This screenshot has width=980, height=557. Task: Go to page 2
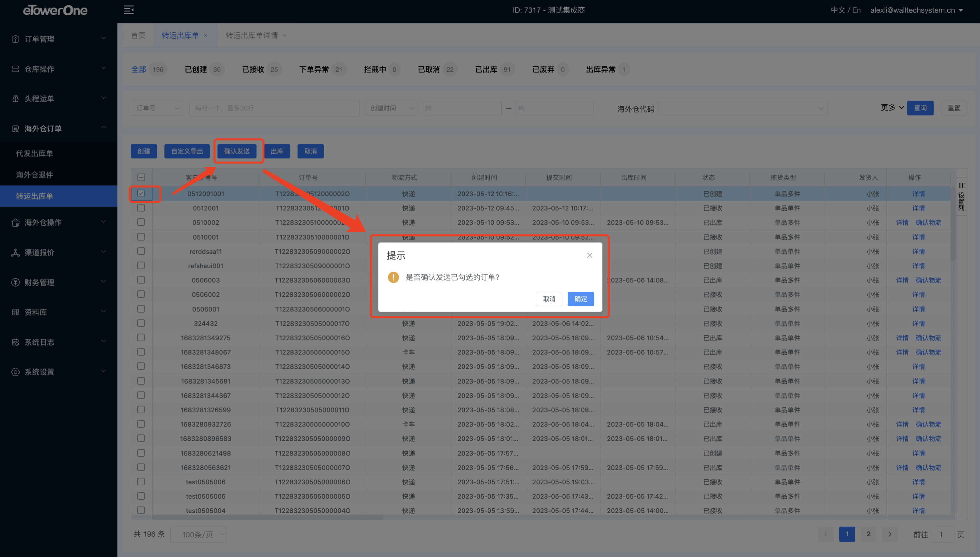(868, 534)
